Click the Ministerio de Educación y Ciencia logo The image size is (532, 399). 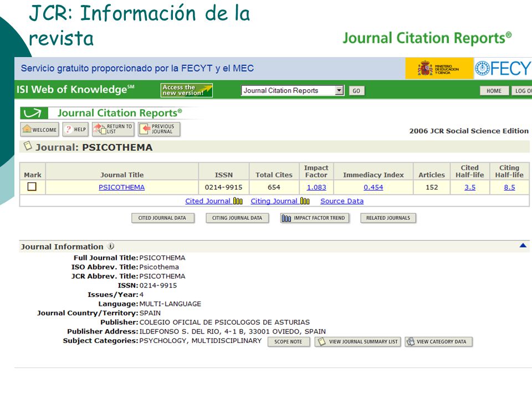[x=439, y=68]
